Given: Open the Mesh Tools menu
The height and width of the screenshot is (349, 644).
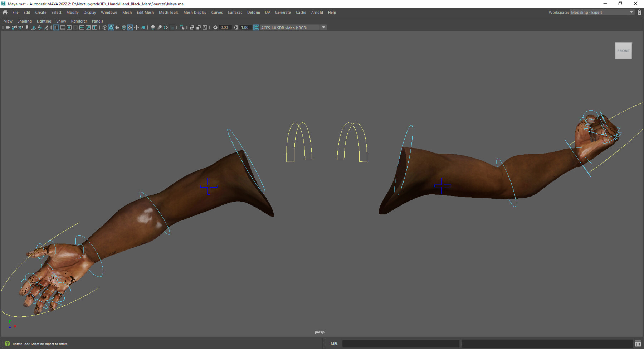Looking at the screenshot, I should [x=169, y=12].
